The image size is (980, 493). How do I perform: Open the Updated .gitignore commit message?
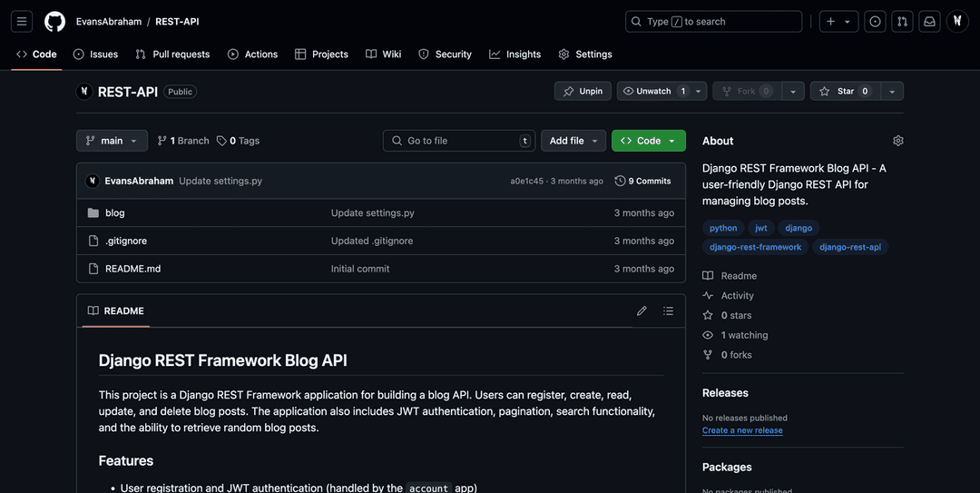click(372, 241)
